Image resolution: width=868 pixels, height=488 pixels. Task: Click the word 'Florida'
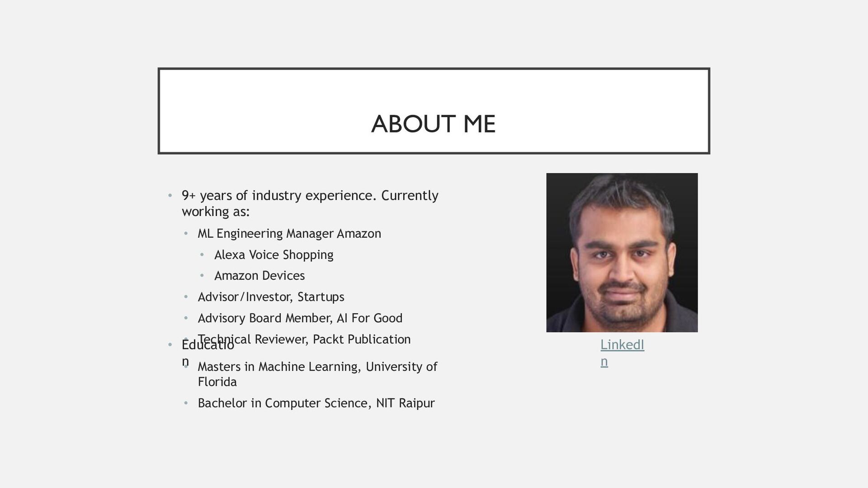pyautogui.click(x=217, y=382)
